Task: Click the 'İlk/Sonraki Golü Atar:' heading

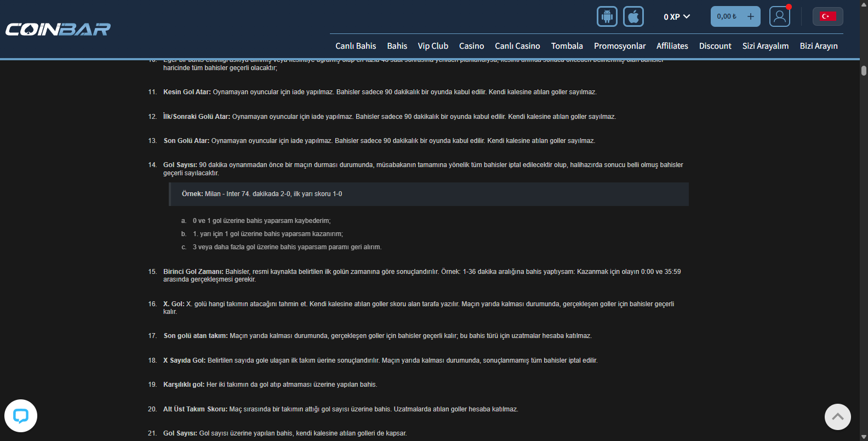Action: (x=197, y=117)
